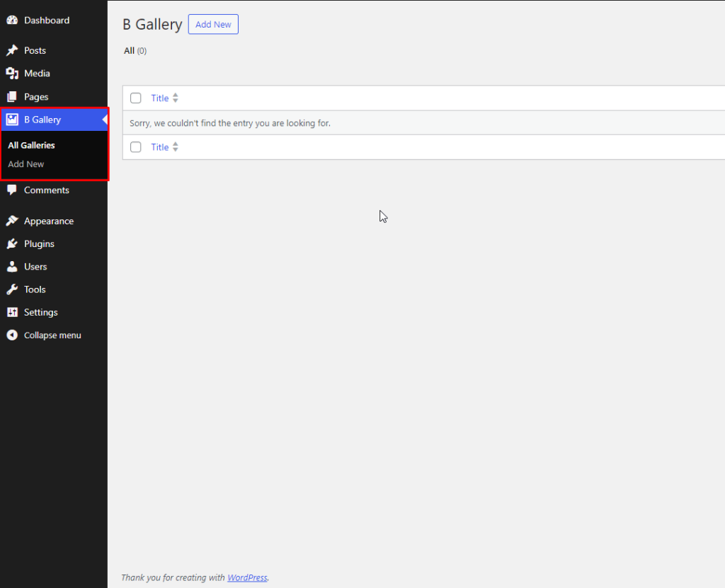Click the Dashboard gauge icon
This screenshot has width=725, height=588.
point(12,21)
